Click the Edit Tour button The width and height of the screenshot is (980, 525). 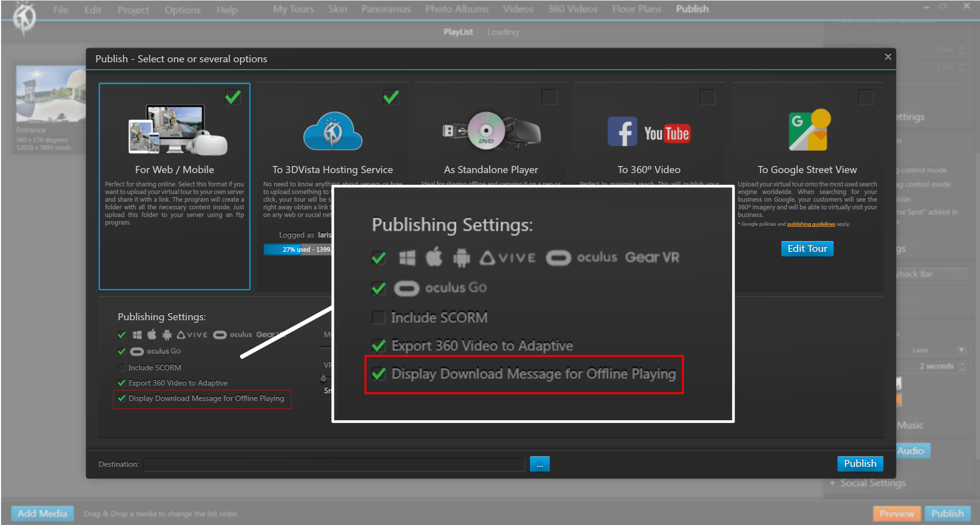(807, 249)
